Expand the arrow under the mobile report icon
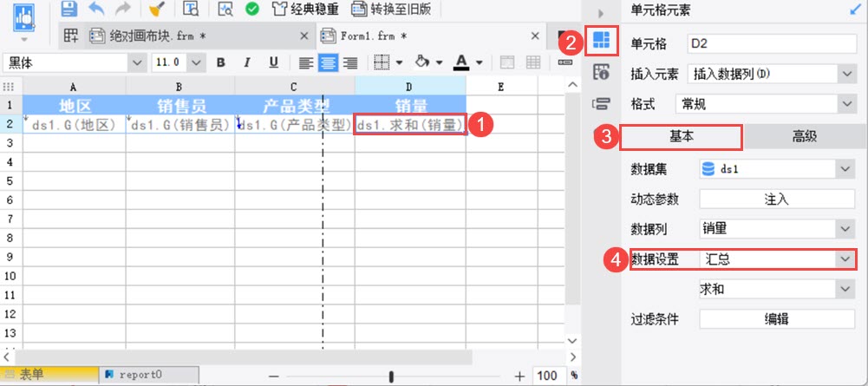 (23, 40)
